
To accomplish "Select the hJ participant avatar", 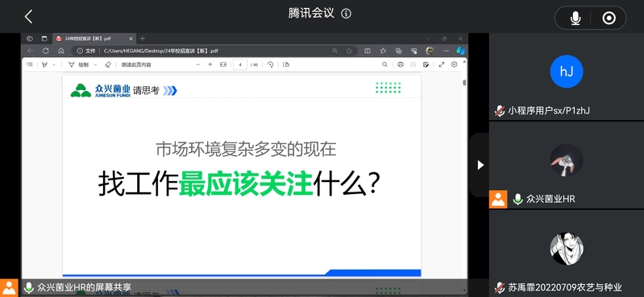I will 567,72.
